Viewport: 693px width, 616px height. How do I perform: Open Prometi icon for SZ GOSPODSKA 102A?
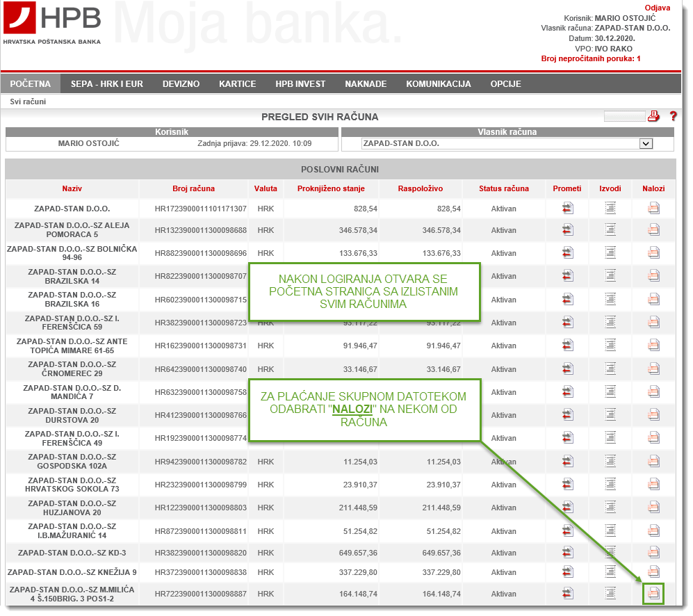point(567,461)
